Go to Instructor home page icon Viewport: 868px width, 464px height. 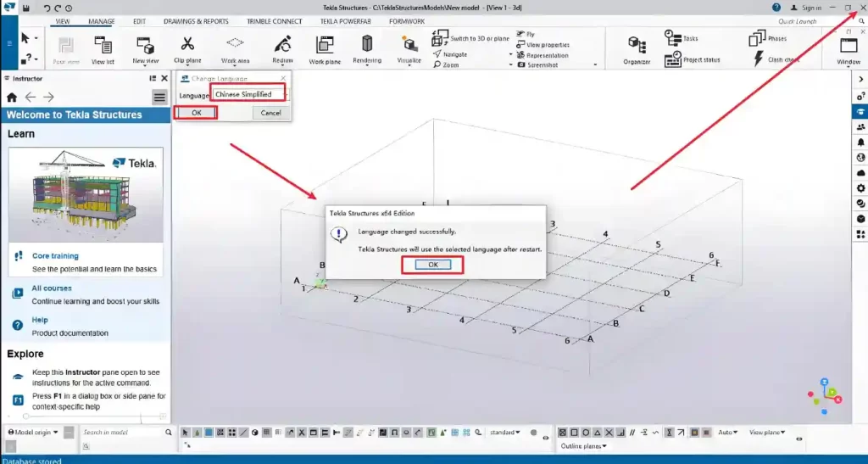click(12, 97)
